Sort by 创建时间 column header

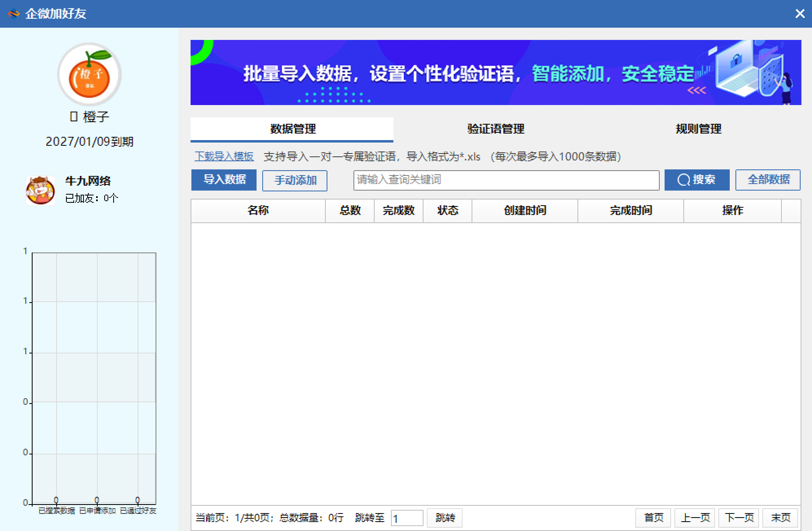click(525, 211)
